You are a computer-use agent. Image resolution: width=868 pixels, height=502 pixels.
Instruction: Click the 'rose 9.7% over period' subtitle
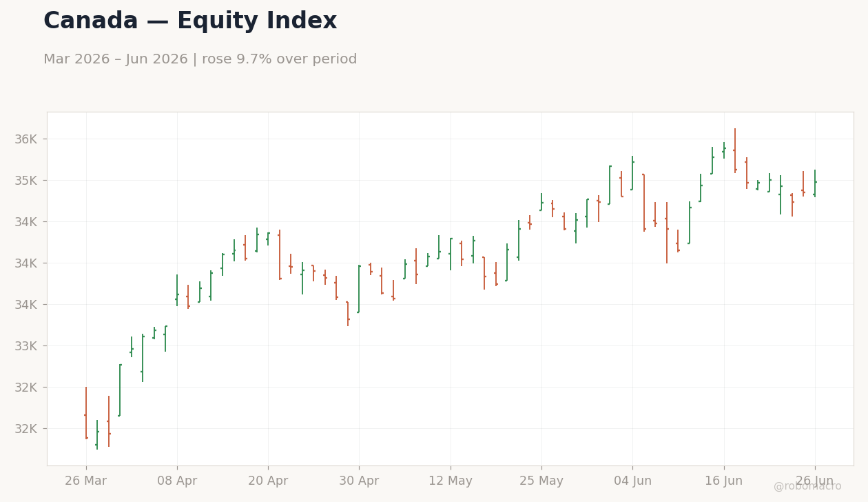coord(280,59)
